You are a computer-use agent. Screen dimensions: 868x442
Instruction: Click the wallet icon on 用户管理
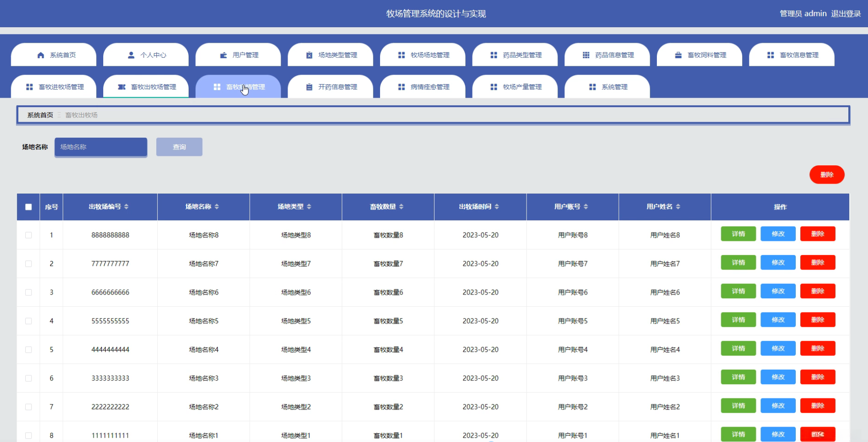pos(223,55)
